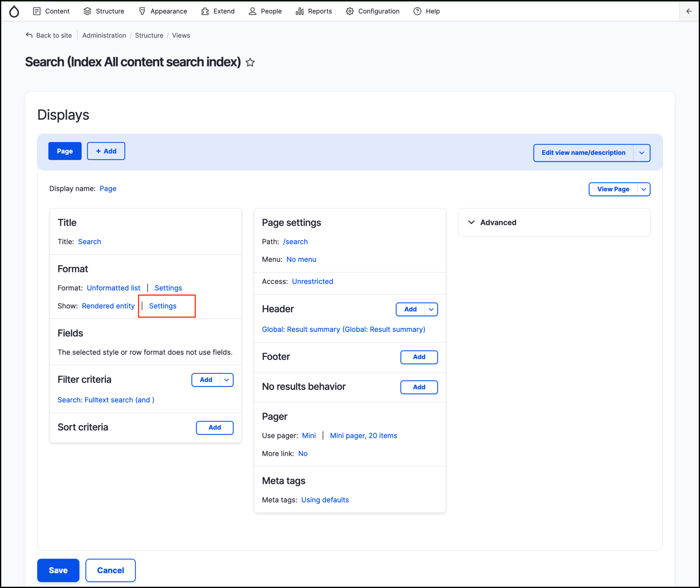Click the Views breadcrumb link
The width and height of the screenshot is (700, 588).
[x=181, y=35]
